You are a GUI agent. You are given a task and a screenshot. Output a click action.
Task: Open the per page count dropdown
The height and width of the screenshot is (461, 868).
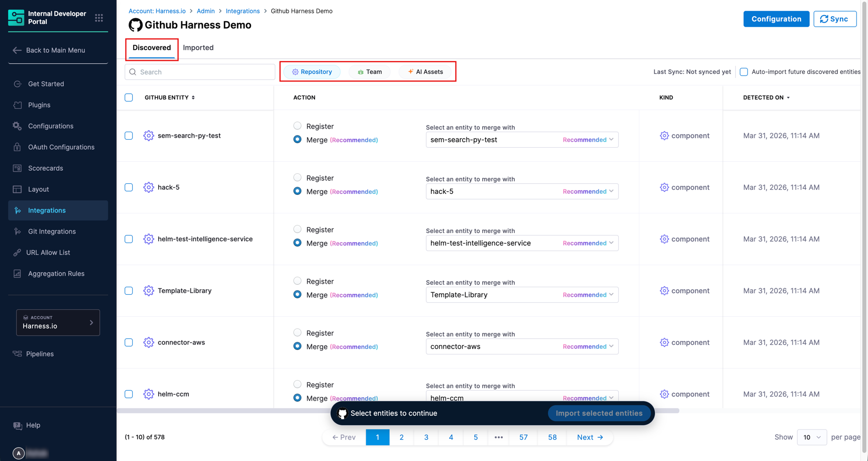pyautogui.click(x=811, y=437)
